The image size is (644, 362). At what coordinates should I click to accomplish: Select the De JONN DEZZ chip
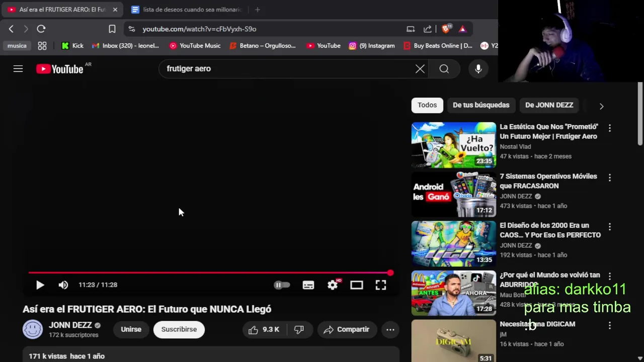[549, 105]
